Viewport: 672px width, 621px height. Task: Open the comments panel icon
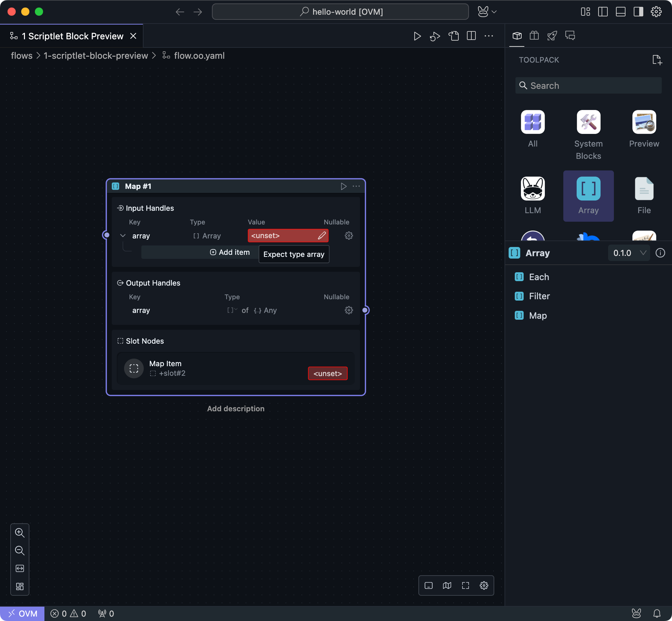tap(570, 36)
